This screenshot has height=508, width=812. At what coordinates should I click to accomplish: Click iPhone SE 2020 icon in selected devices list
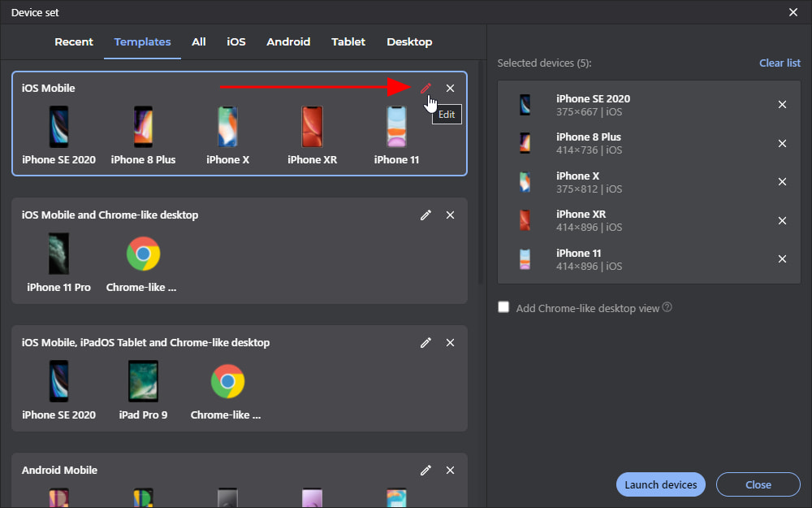[525, 105]
